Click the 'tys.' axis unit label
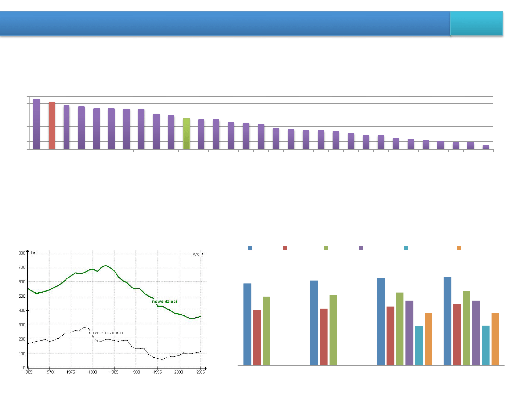Screen dimensions: 532x399 [34, 253]
